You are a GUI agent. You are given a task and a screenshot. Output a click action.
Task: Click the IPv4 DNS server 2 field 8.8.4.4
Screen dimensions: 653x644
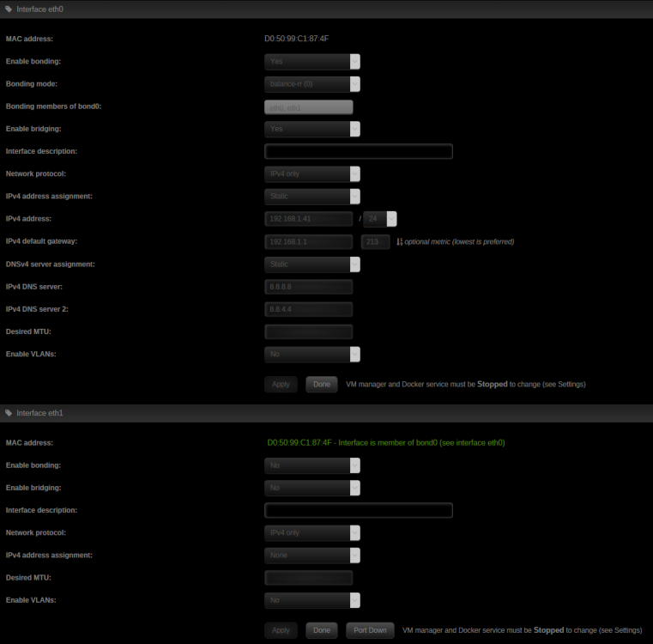pyautogui.click(x=309, y=309)
